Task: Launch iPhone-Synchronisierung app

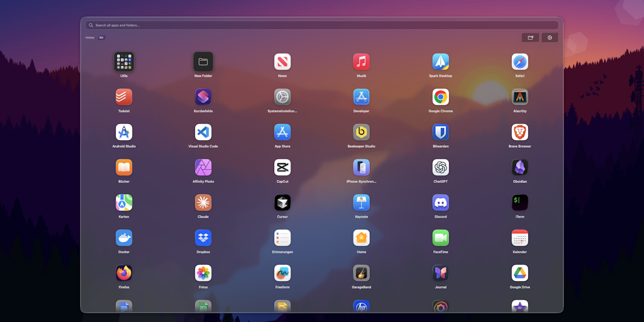Action: click(x=362, y=167)
